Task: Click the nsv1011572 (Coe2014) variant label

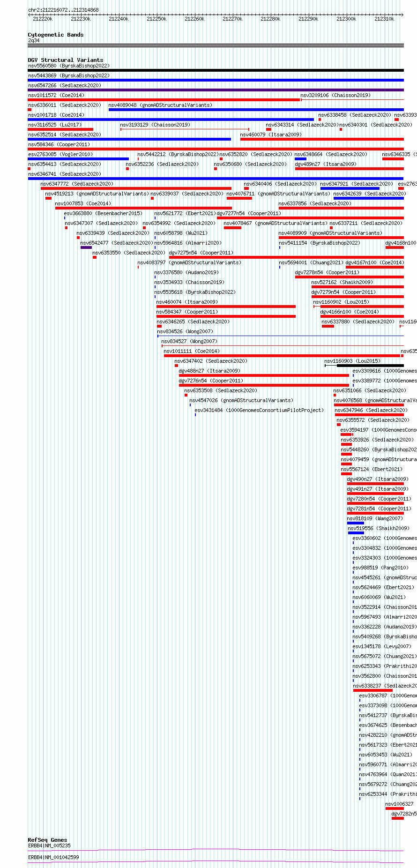Action: 56,95
